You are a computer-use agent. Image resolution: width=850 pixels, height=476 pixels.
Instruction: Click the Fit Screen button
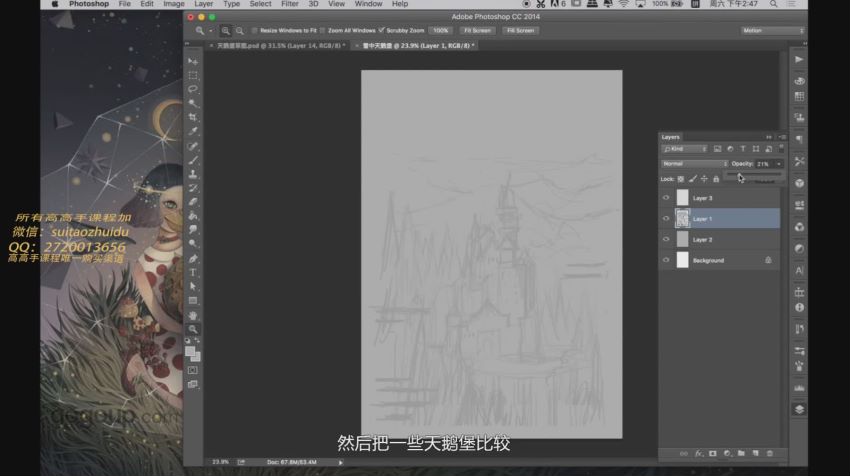(x=477, y=31)
